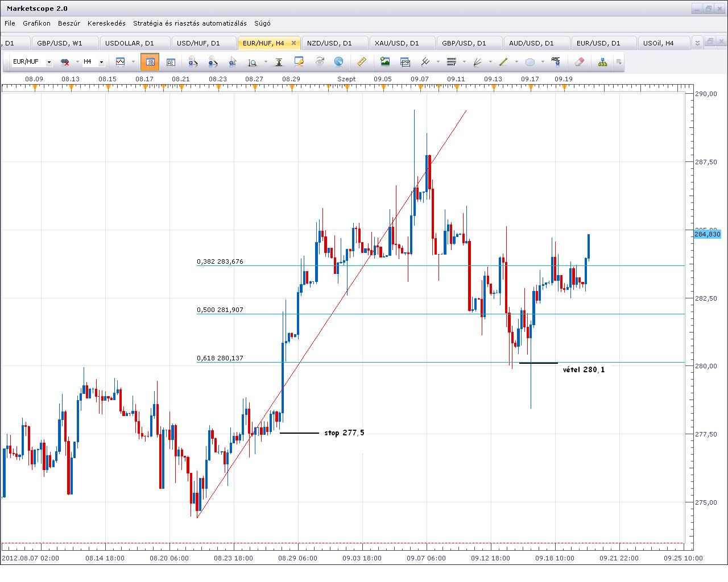This screenshot has height=582, width=728.
Task: Click the chart type icon
Action: pyautogui.click(x=120, y=62)
